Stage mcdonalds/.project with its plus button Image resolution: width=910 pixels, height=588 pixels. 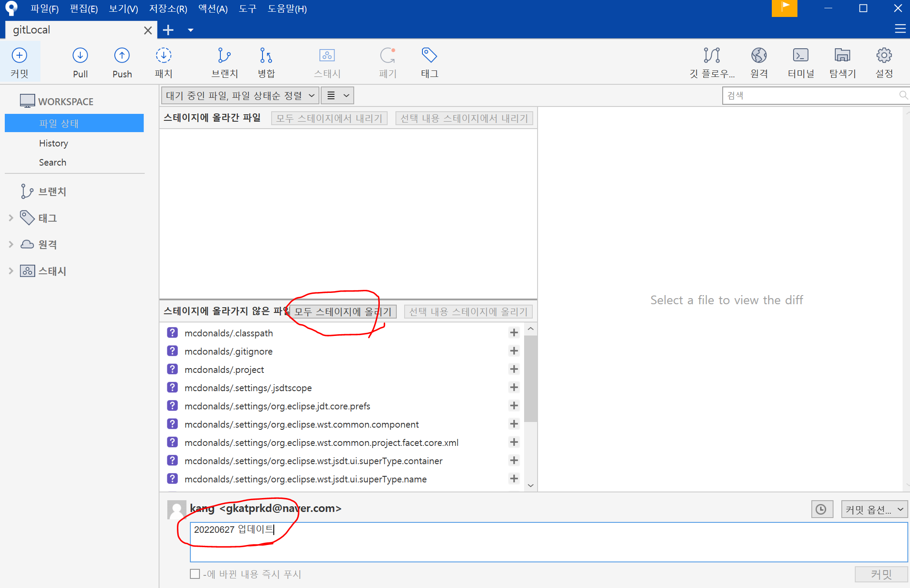514,369
